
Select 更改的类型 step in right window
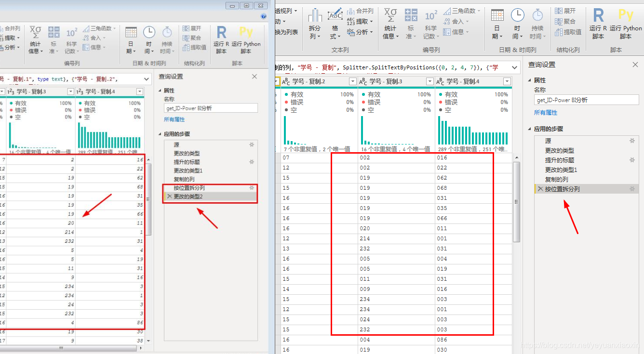point(587,150)
